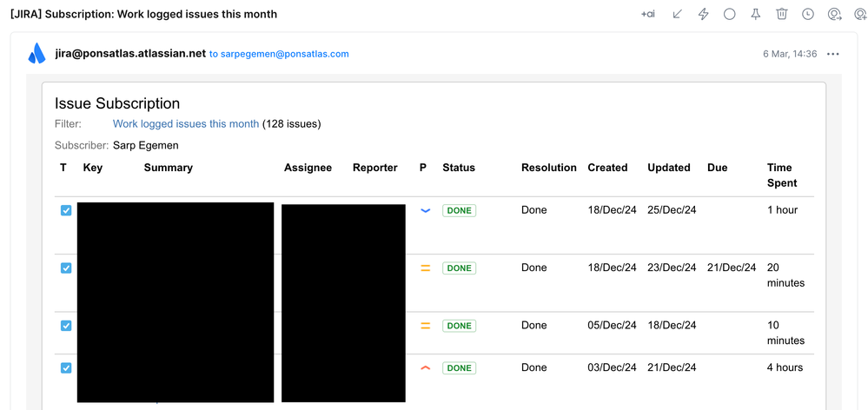Image resolution: width=868 pixels, height=410 pixels.
Task: Click the Created column header
Action: pyautogui.click(x=607, y=168)
